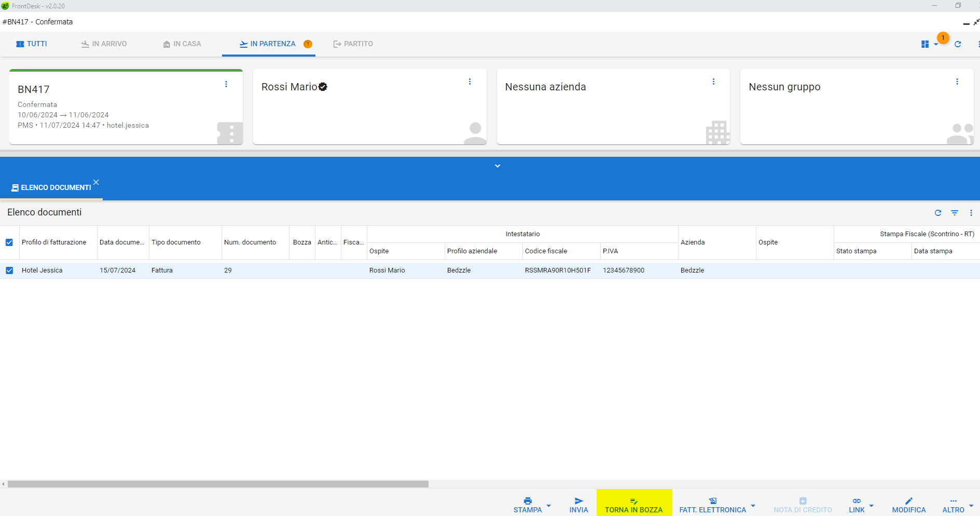
Task: Expand the Stampa dropdown arrow
Action: click(549, 505)
